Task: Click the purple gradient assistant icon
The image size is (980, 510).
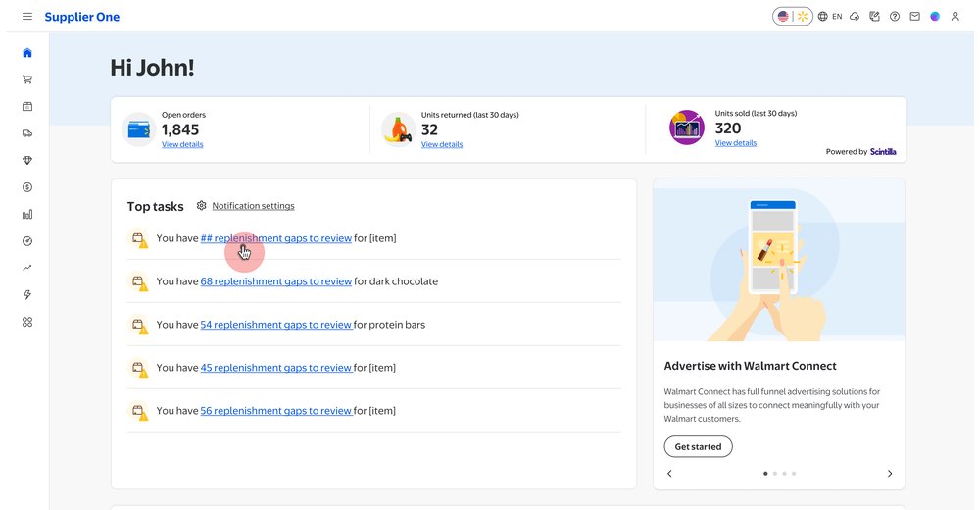Action: [x=935, y=17]
